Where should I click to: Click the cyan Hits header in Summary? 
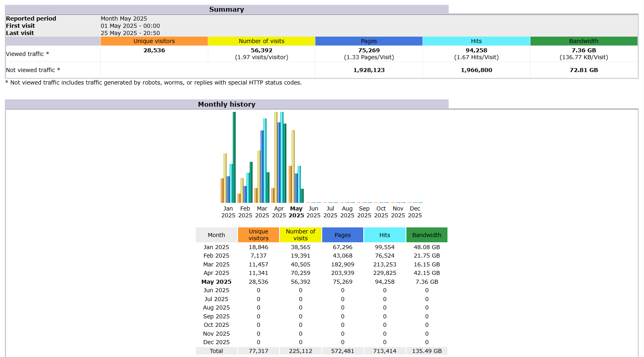476,41
